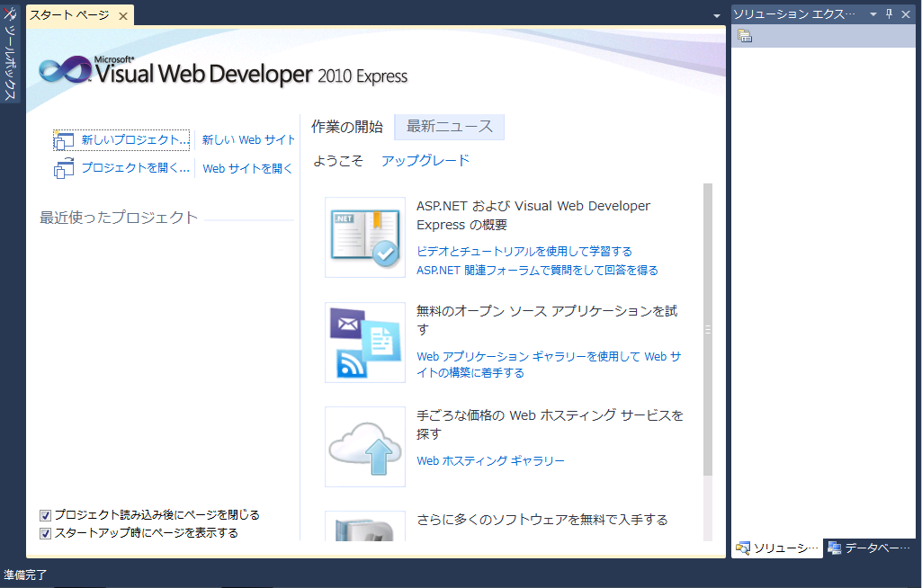Click the ASP.NET および Visual Web Developer Express の概要 heading
The image size is (922, 588).
click(533, 215)
